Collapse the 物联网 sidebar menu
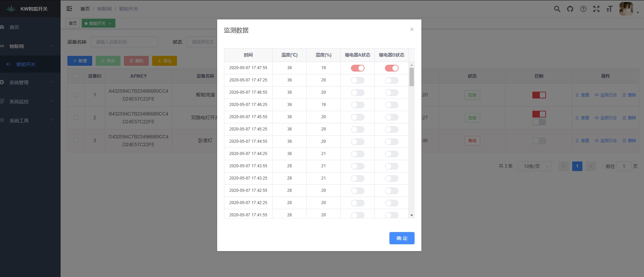 tap(30, 46)
